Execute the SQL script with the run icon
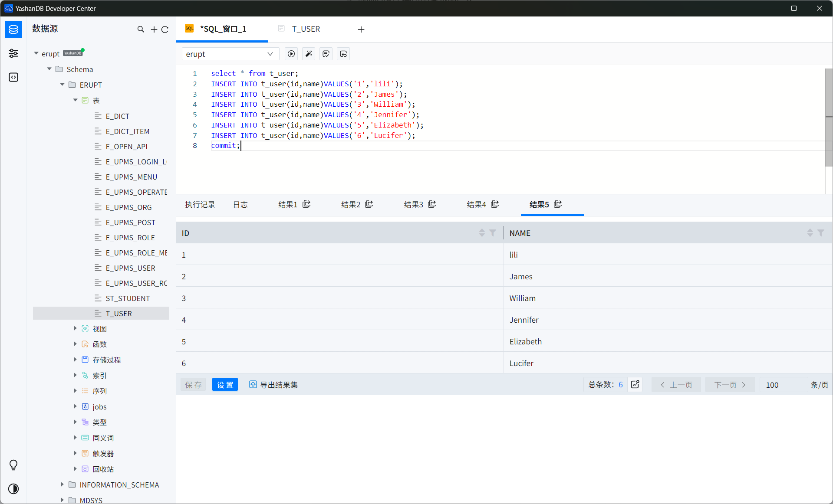 [291, 54]
